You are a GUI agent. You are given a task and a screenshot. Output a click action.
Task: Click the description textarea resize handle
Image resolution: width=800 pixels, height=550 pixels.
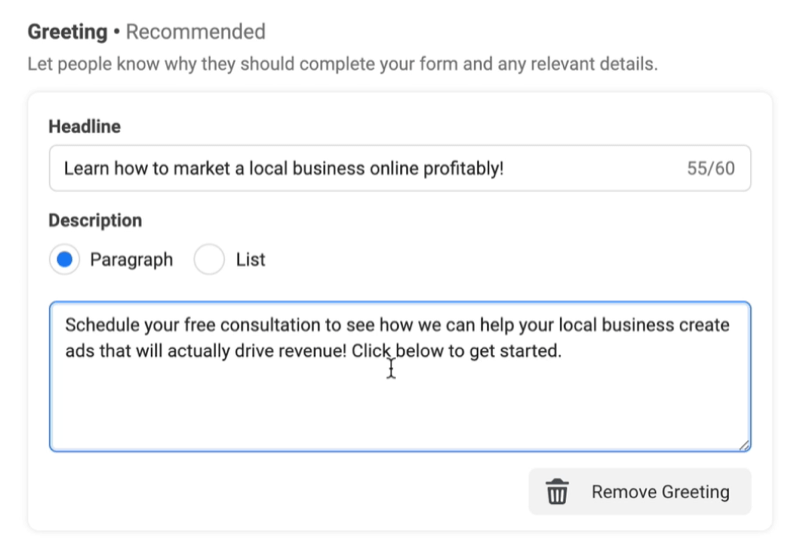[x=744, y=445]
